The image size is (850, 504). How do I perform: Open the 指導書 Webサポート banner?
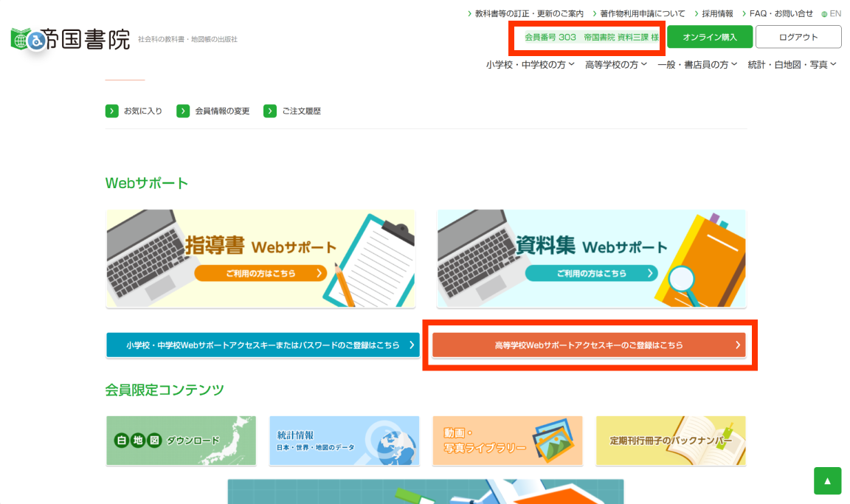pos(260,258)
